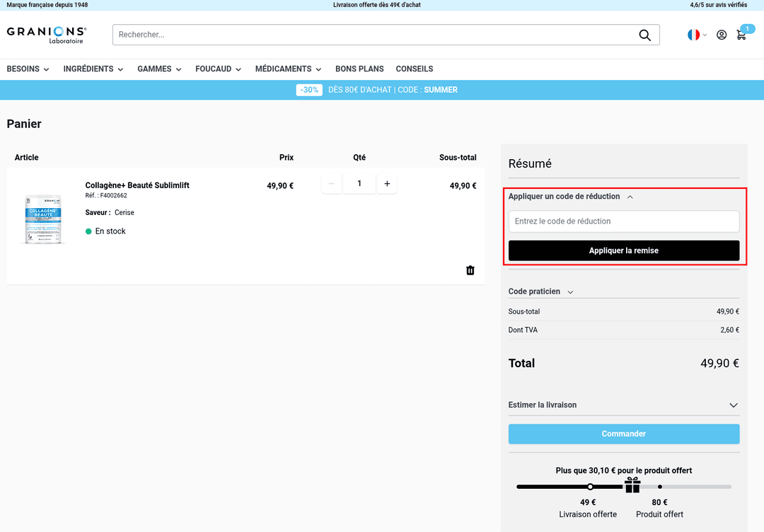The width and height of the screenshot is (764, 532).
Task: Click the Collagène product thumbnail image
Action: point(43,219)
